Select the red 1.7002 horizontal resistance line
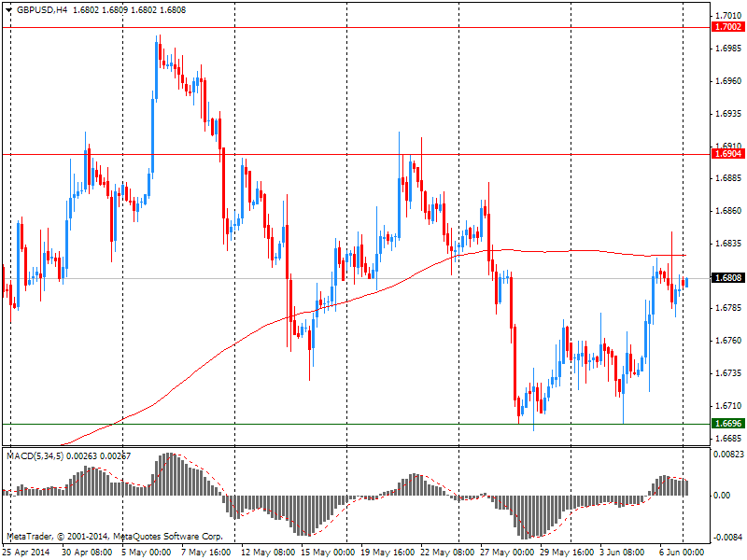Viewport: 747px width, 560px height. tap(356, 28)
